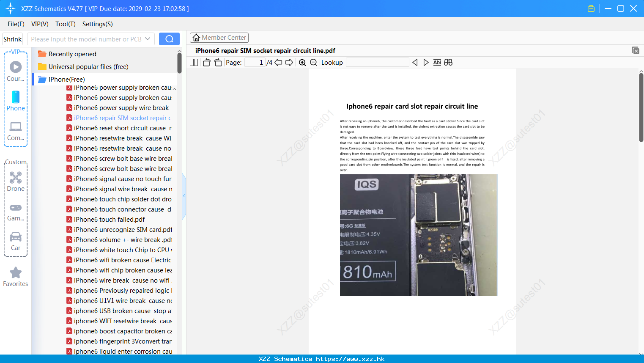
Task: Select the iPhone6 repair SIM socket document tab
Action: (x=265, y=51)
